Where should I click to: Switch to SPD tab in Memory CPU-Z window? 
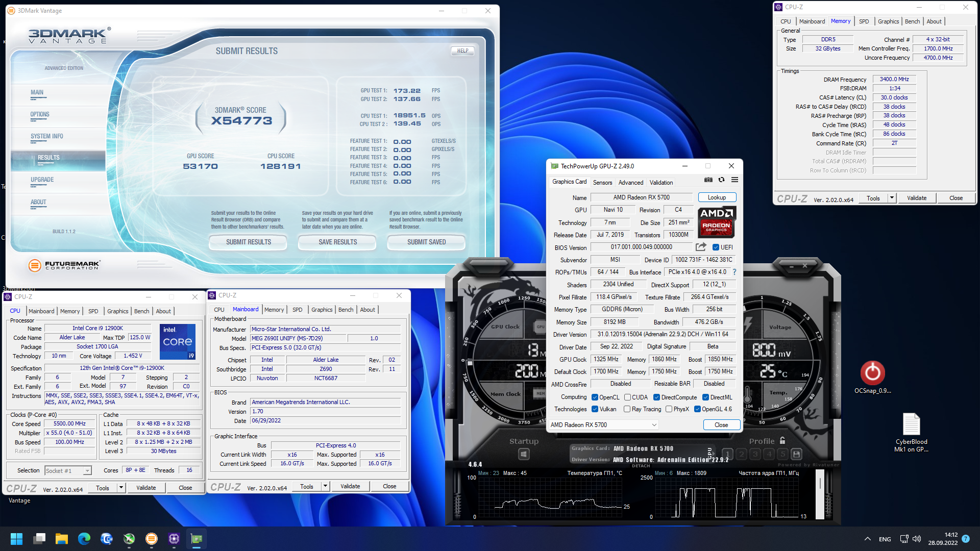click(x=864, y=21)
